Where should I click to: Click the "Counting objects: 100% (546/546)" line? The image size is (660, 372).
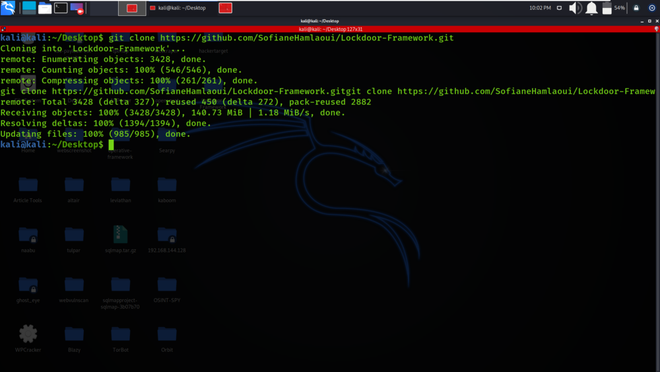[x=121, y=70]
